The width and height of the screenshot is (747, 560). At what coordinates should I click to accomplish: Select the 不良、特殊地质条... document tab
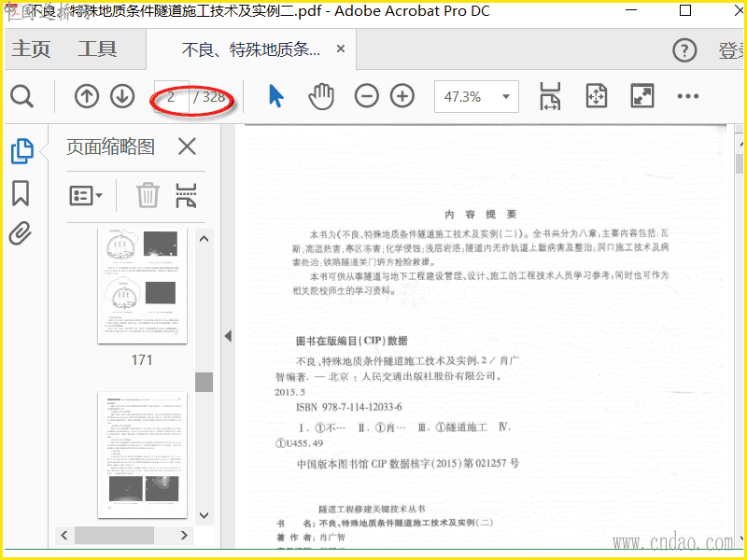pyautogui.click(x=251, y=49)
